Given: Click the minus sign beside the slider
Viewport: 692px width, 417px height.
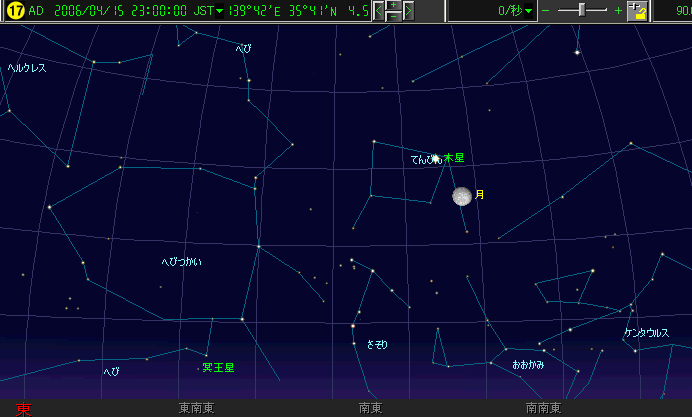Looking at the screenshot, I should [x=545, y=11].
